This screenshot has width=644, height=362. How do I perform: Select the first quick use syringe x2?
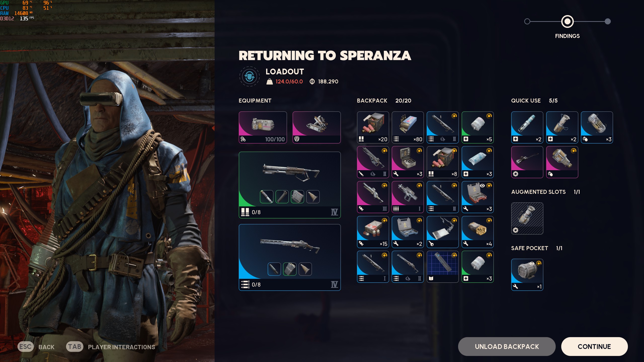527,127
